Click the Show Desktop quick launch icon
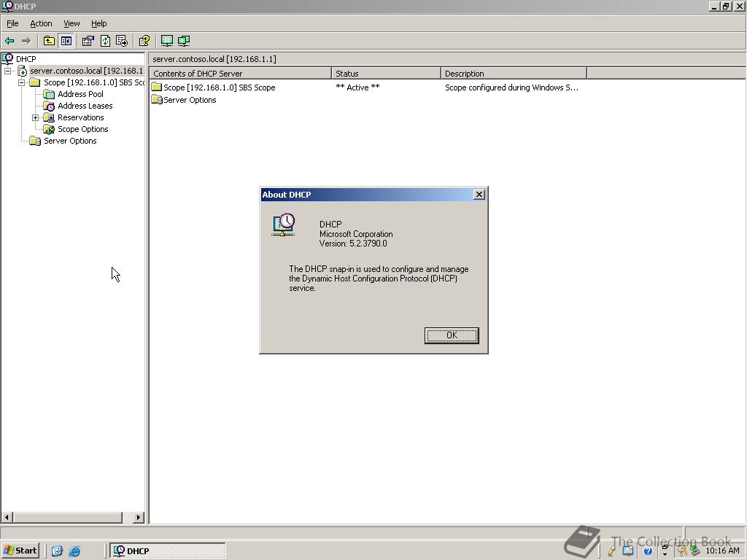Screen dimensions: 747x560 click(x=57, y=551)
